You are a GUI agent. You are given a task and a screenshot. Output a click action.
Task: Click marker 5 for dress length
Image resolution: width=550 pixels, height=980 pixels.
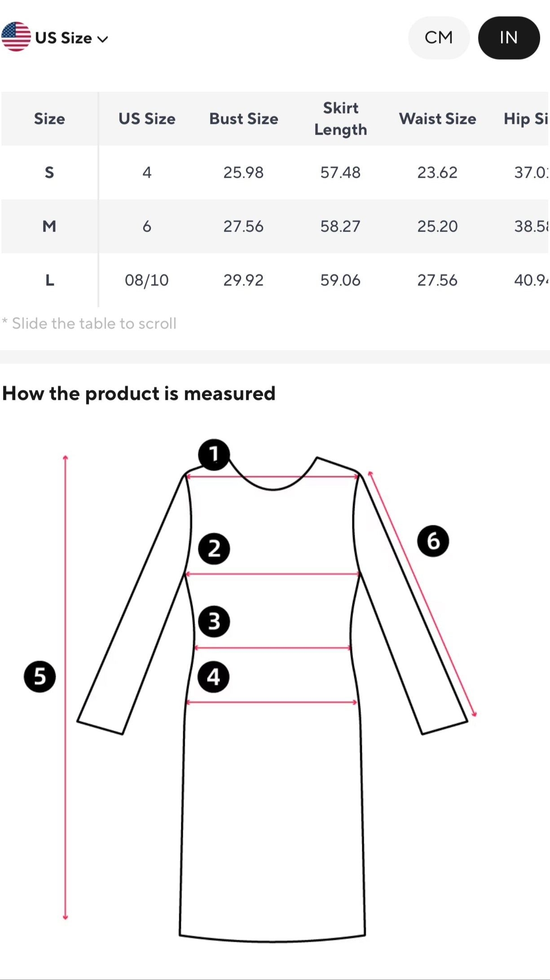(x=40, y=676)
